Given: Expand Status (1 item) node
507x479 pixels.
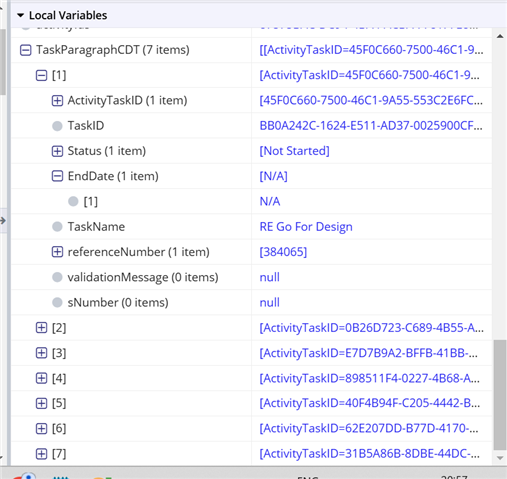Looking at the screenshot, I should pos(57,151).
